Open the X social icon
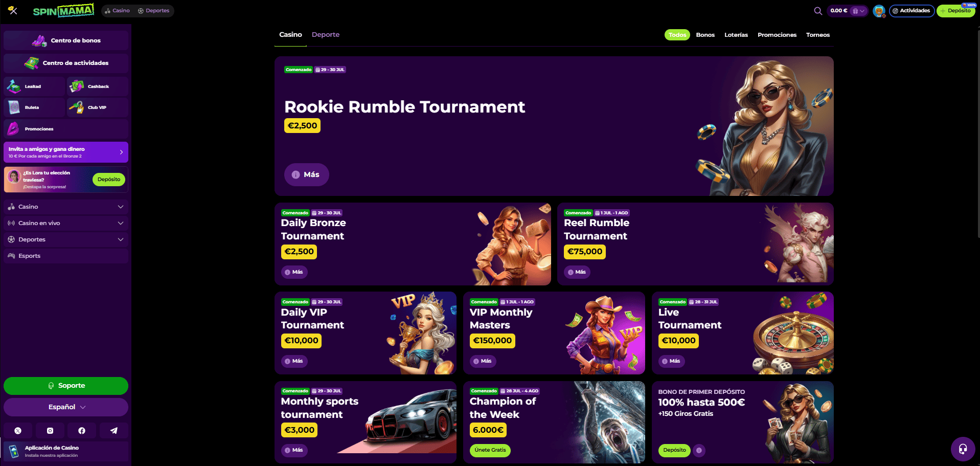Image resolution: width=980 pixels, height=466 pixels. point(18,431)
